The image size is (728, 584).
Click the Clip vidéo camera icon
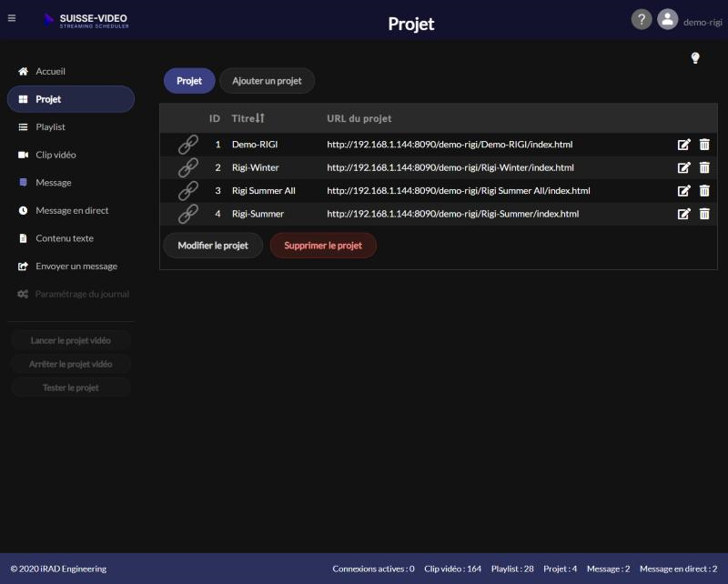23,155
